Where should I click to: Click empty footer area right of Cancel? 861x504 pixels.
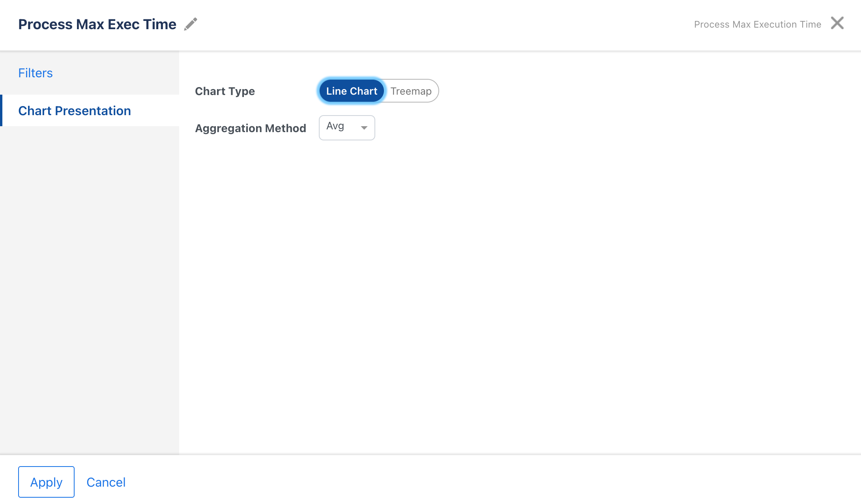[474, 481]
